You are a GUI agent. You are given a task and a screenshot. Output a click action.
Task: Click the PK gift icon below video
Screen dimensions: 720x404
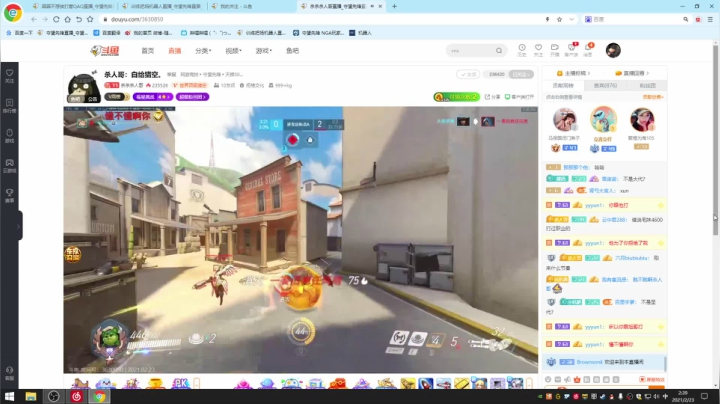[180, 383]
